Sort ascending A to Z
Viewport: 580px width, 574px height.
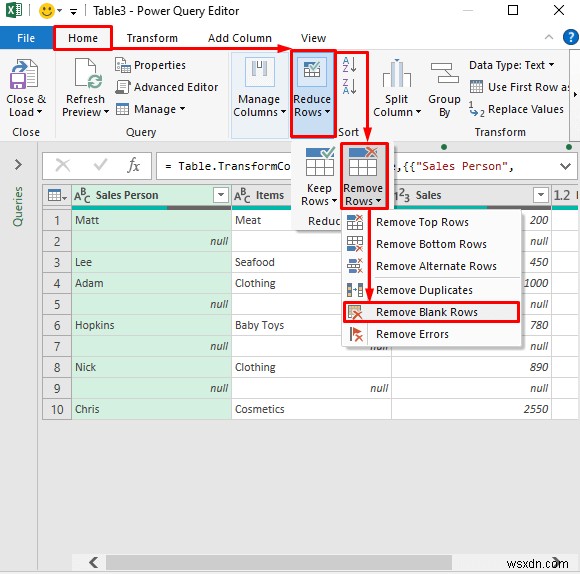point(350,64)
